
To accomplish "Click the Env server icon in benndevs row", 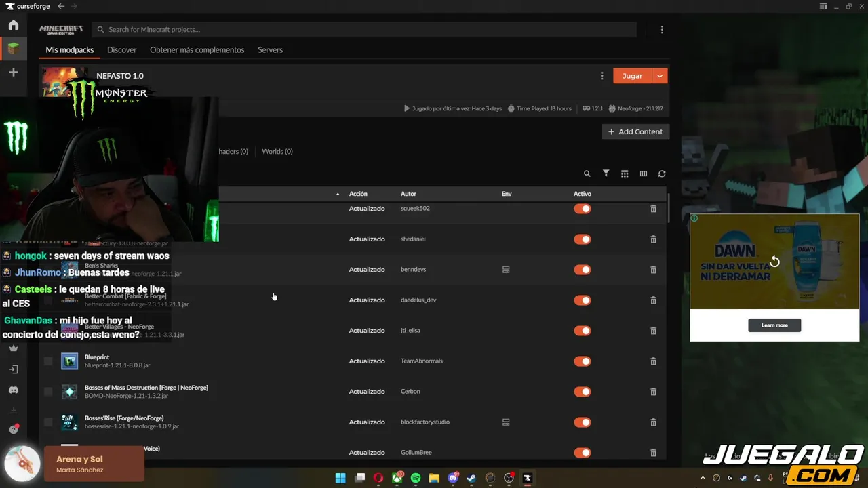I will pos(506,270).
